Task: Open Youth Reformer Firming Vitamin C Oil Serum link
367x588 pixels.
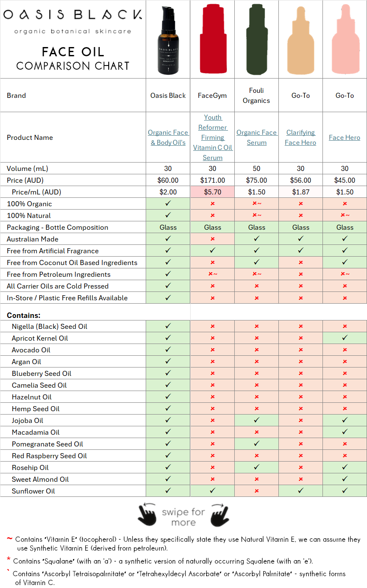Action: point(212,137)
